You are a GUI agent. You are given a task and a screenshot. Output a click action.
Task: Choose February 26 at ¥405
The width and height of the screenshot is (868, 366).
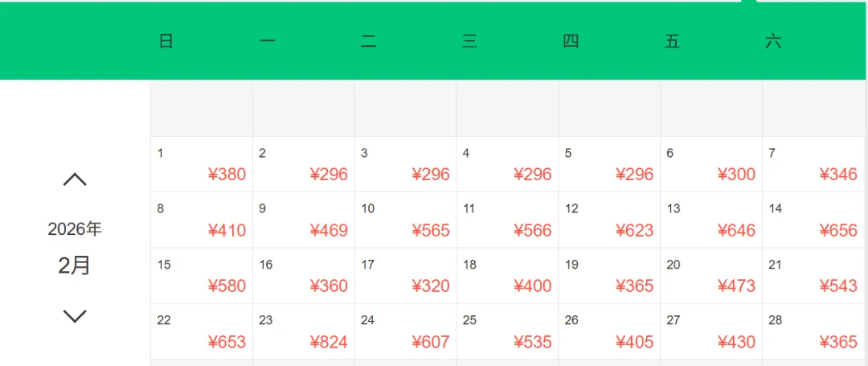click(x=609, y=331)
